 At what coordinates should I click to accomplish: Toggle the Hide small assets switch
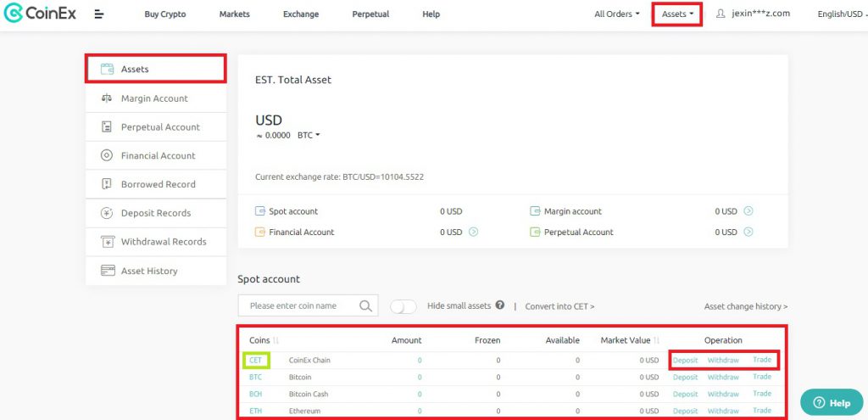pos(403,306)
